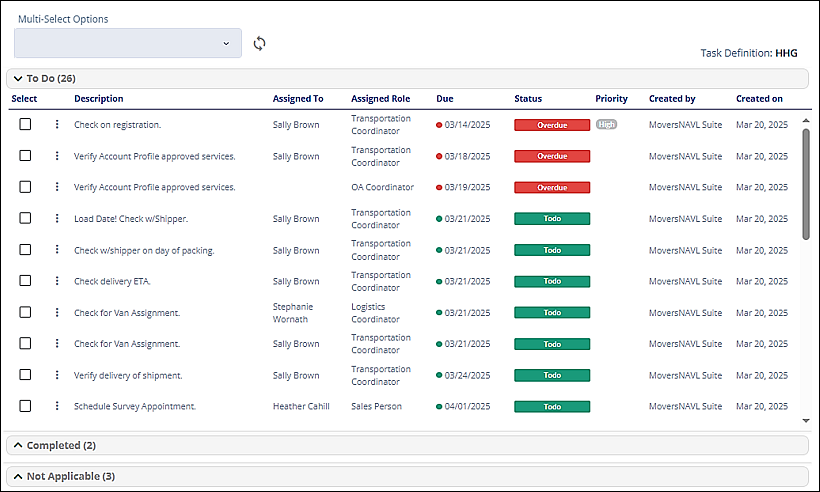Open three-dot menu for Load Date! Check w/Shipper

57,219
